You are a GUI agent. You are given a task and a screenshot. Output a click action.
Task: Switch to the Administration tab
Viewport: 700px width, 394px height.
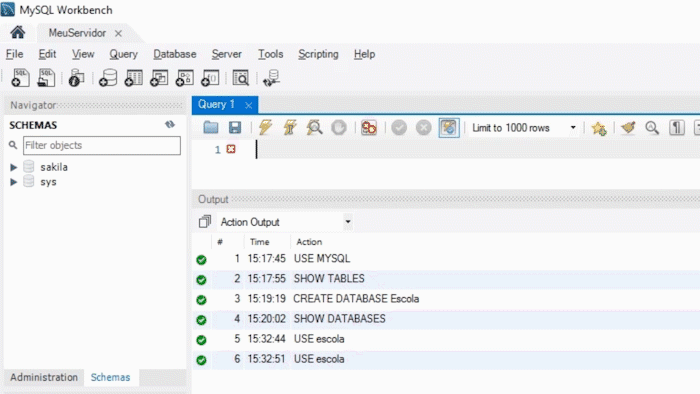(x=44, y=377)
